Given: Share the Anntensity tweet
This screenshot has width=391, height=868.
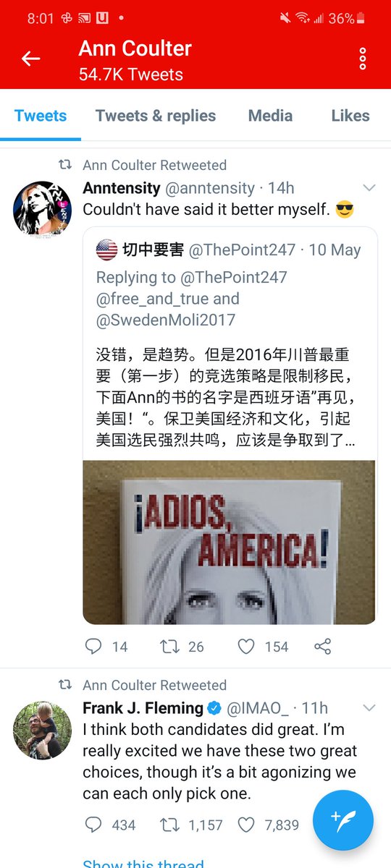Looking at the screenshot, I should point(323,646).
